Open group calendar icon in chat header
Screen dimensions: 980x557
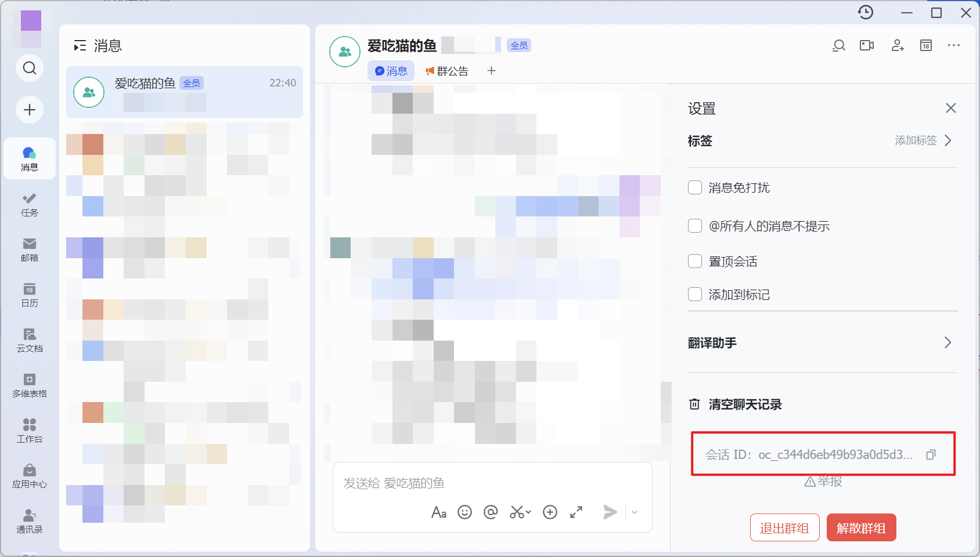click(x=926, y=45)
